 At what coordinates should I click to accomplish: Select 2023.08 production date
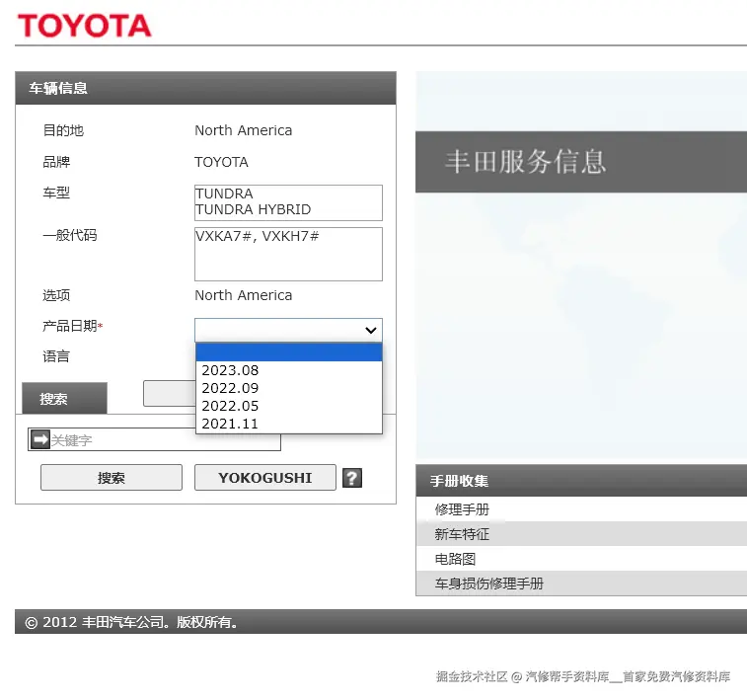pyautogui.click(x=289, y=370)
